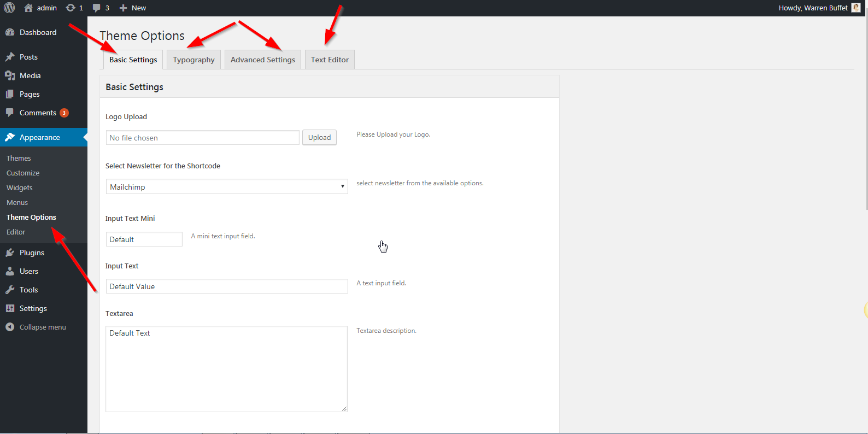
Task: Open the updates icon in admin bar
Action: point(71,8)
